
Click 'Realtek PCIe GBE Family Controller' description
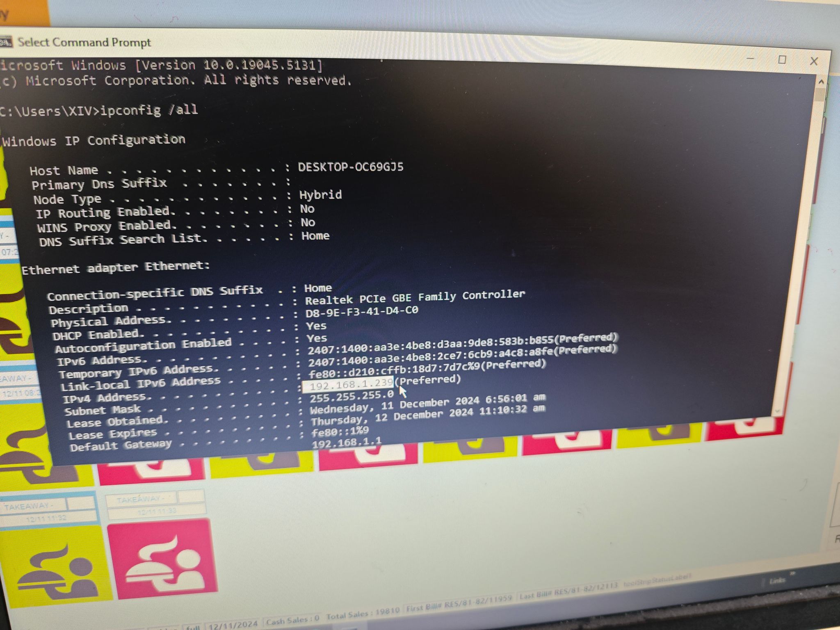(415, 297)
